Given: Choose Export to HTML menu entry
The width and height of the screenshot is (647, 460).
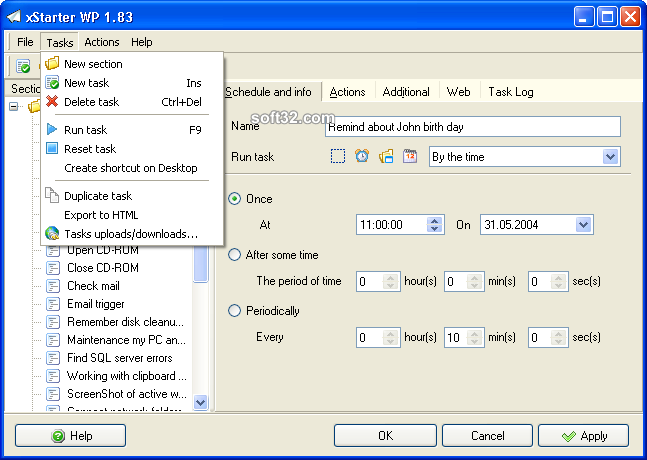Looking at the screenshot, I should pos(132,215).
